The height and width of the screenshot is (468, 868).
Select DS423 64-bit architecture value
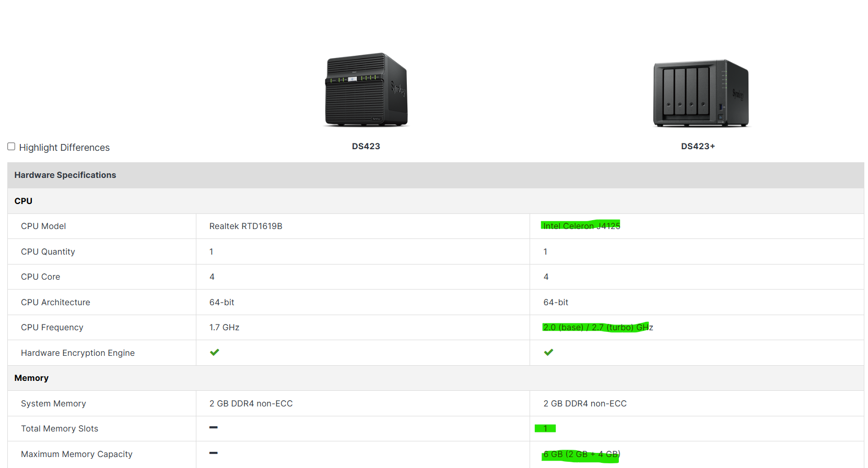(222, 303)
